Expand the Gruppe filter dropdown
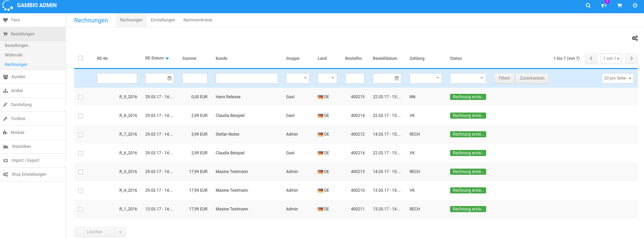Viewport: 644px width, 239px height. [298, 78]
